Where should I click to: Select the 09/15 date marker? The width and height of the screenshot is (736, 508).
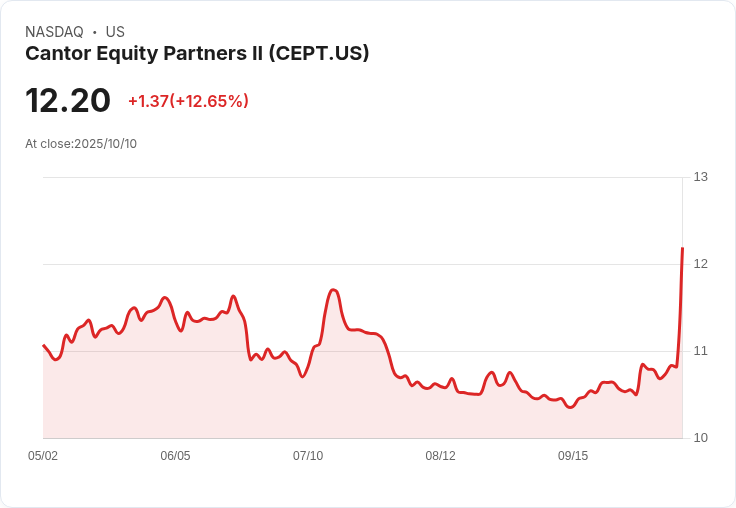(573, 456)
